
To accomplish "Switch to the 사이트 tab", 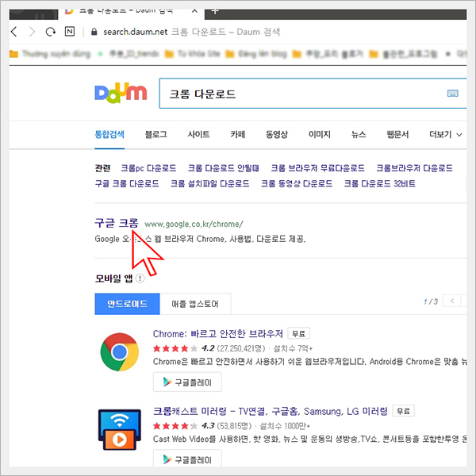I will click(198, 134).
